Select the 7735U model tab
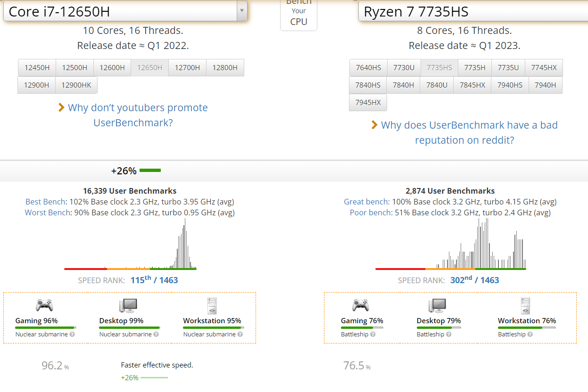 [508, 67]
